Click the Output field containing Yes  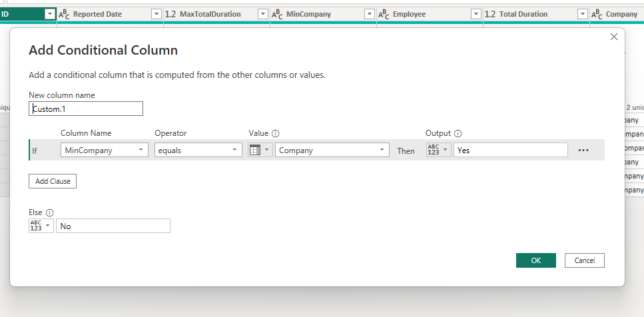tap(511, 150)
